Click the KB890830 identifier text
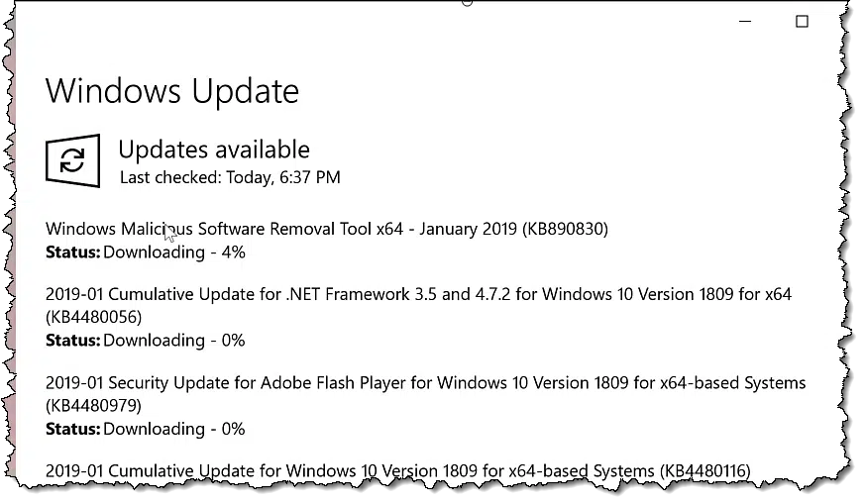The image size is (865, 504). point(565,229)
